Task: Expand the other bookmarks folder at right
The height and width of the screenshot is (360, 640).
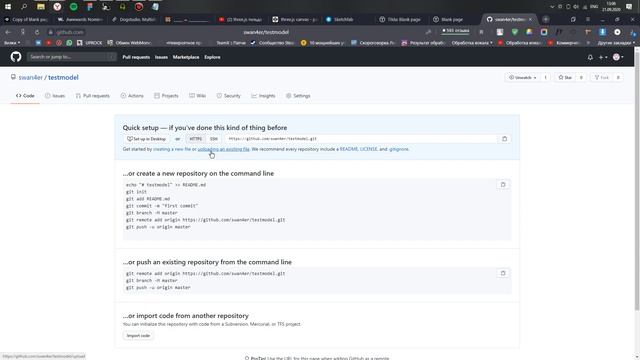Action: coord(616,42)
